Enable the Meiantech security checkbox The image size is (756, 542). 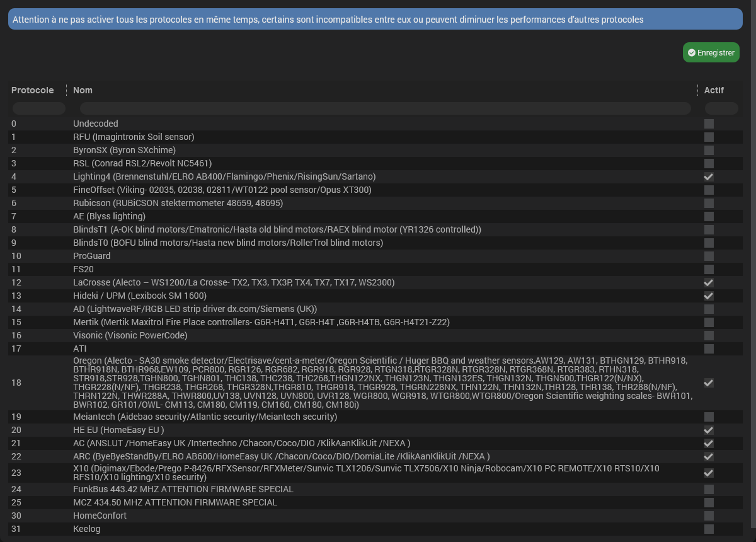pos(709,417)
